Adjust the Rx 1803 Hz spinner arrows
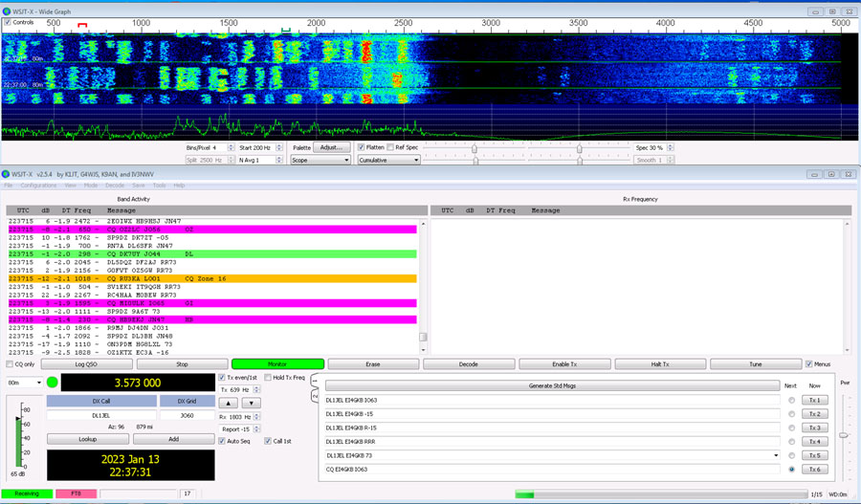 (x=256, y=417)
